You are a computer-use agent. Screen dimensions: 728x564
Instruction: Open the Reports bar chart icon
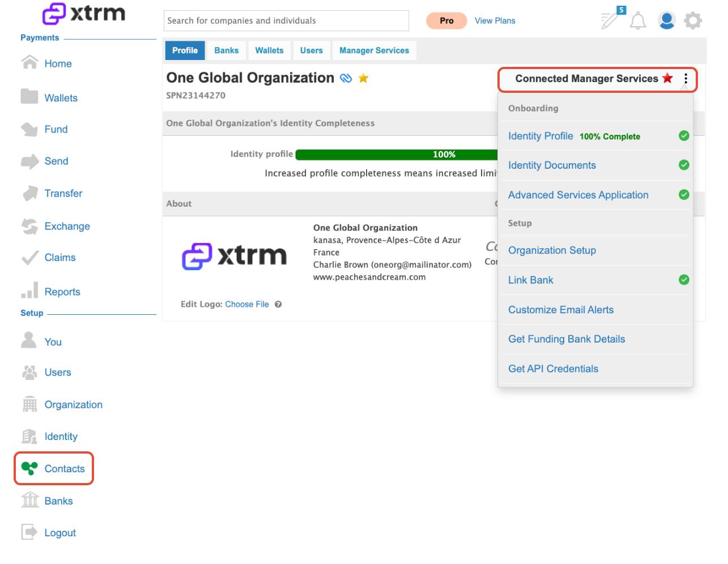29,290
